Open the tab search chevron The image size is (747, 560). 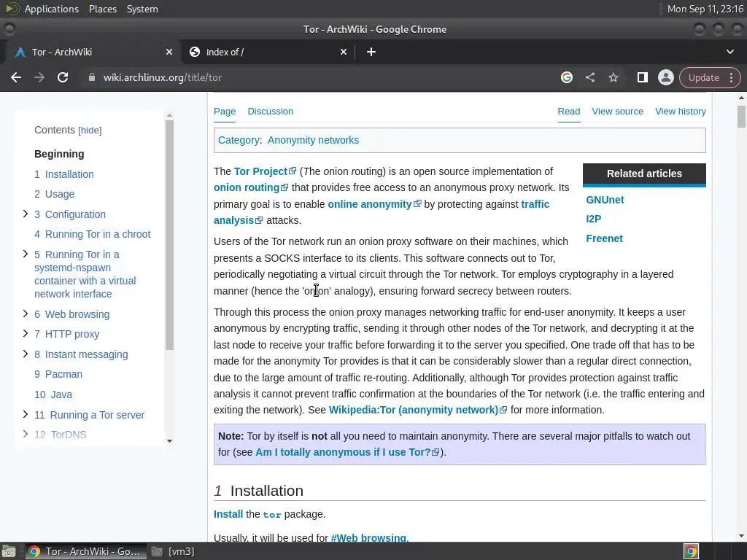(729, 52)
